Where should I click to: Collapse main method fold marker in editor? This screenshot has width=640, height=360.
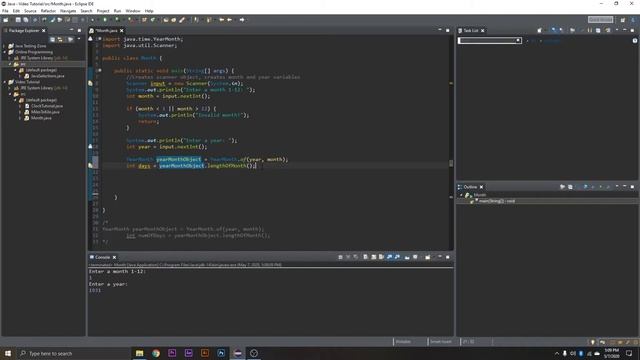click(99, 71)
